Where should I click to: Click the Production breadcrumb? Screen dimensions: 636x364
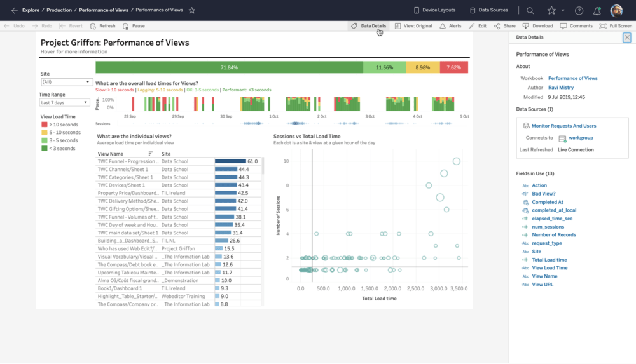pos(59,10)
